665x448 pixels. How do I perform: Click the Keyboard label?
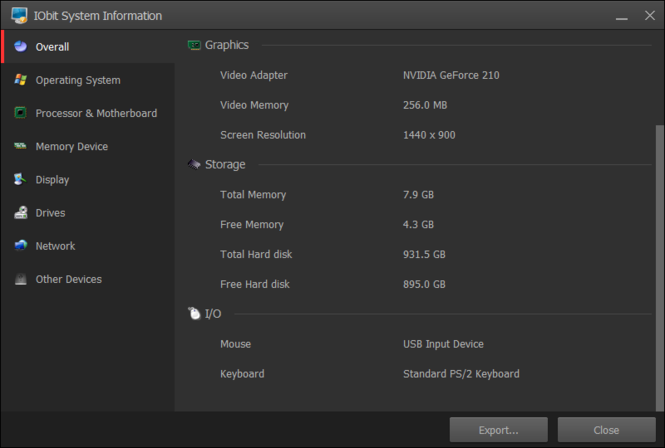click(x=242, y=374)
